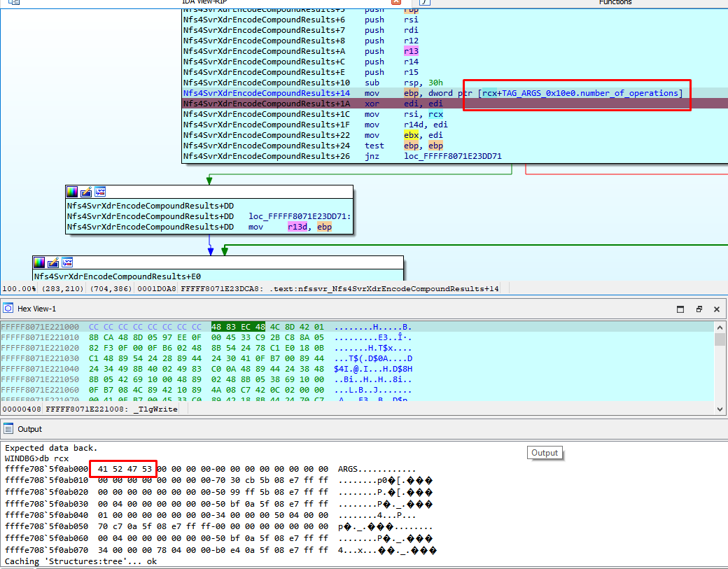Click 'ARGS............' ASCII text in Output

(377, 469)
